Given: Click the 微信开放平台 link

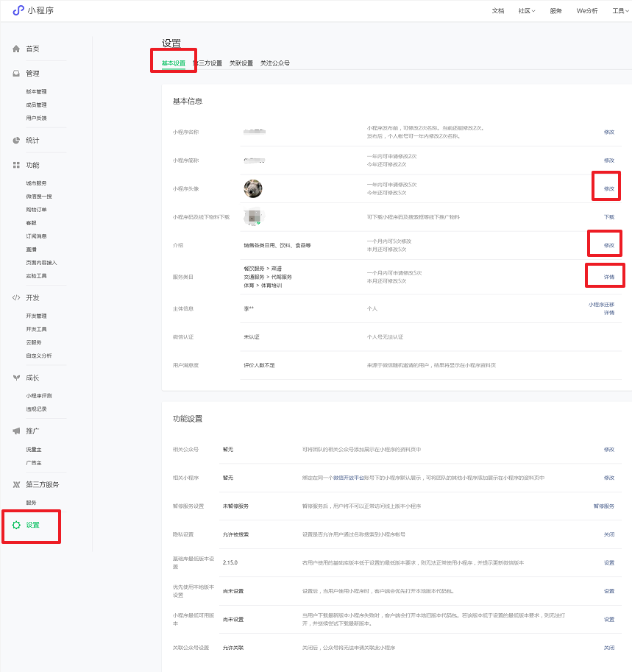Looking at the screenshot, I should point(348,478).
